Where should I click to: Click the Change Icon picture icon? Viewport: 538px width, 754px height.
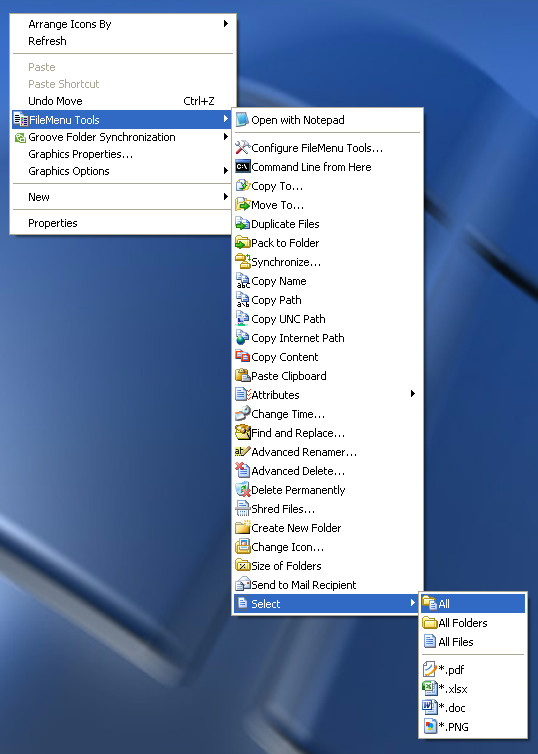(x=242, y=547)
